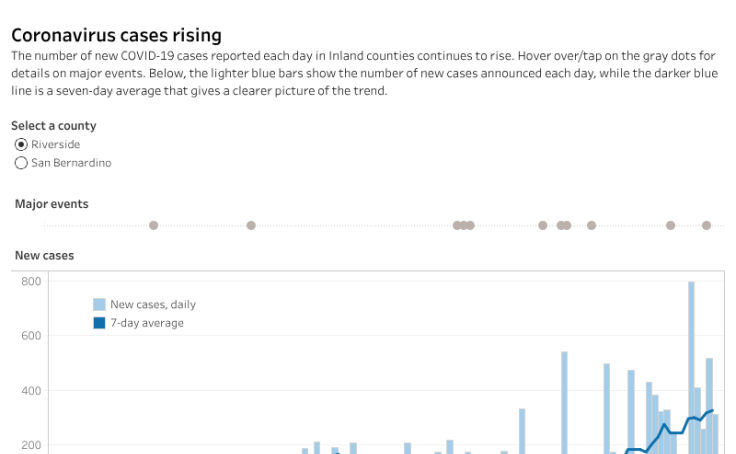
Task: Click the second-to-last major event dot
Action: [670, 225]
